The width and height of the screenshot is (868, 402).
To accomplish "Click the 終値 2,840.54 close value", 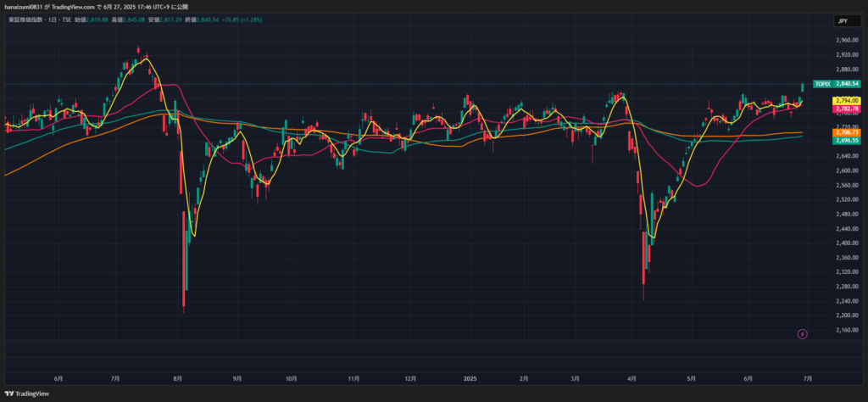I will [x=202, y=20].
